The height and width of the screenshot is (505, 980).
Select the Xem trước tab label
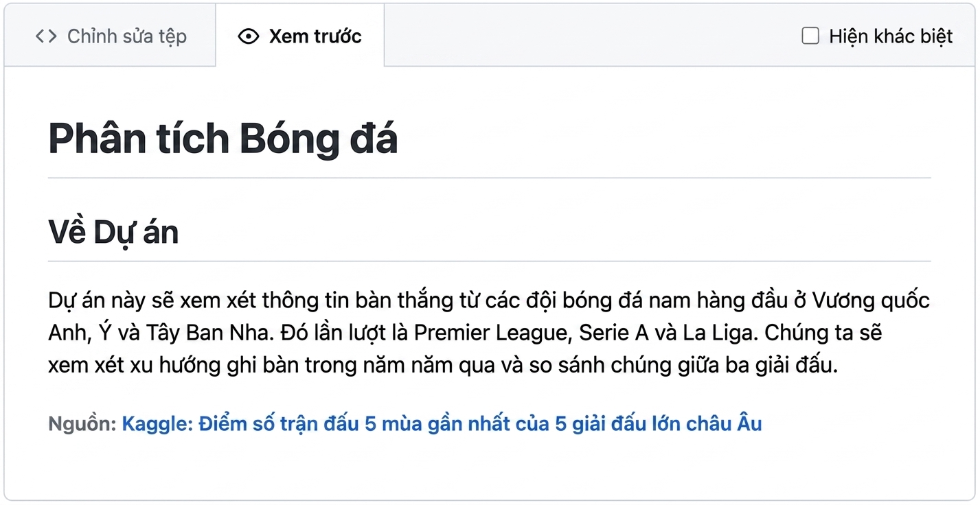[315, 36]
